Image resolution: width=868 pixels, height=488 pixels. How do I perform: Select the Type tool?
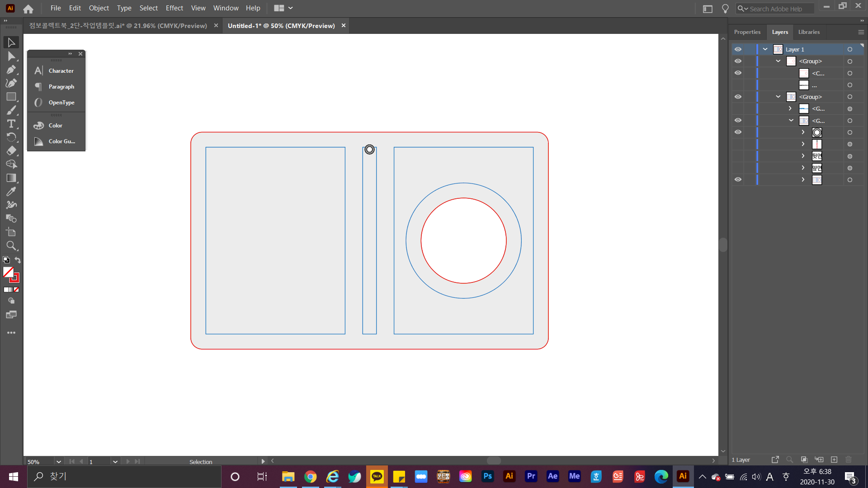point(11,124)
